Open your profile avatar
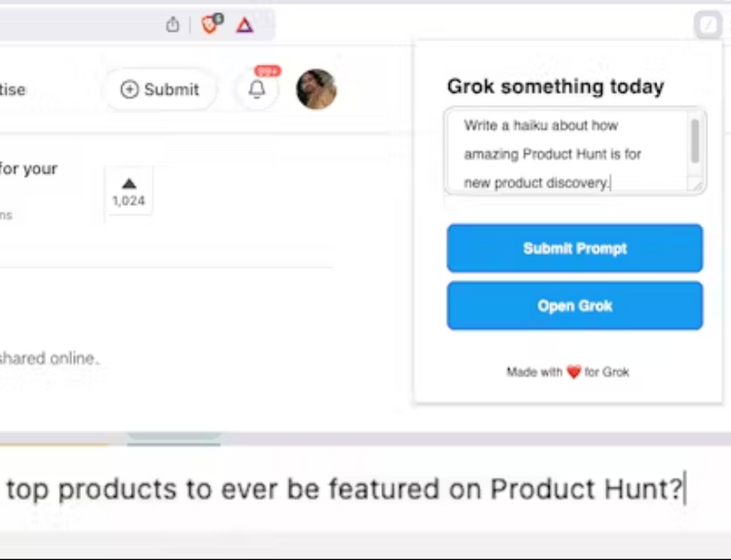 317,89
